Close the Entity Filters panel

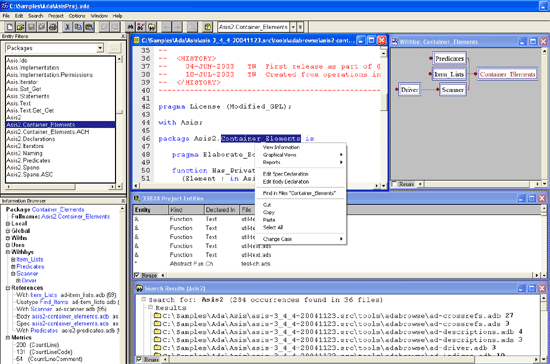coord(123,36)
